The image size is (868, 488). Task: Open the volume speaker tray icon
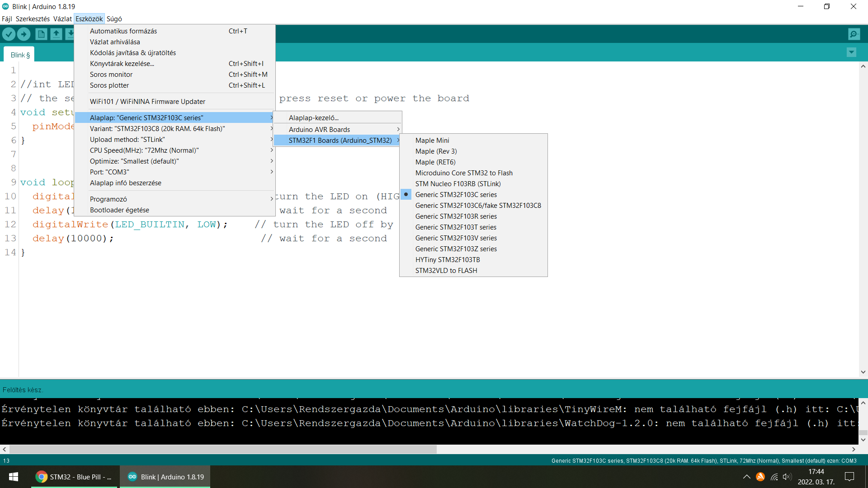[x=787, y=477]
